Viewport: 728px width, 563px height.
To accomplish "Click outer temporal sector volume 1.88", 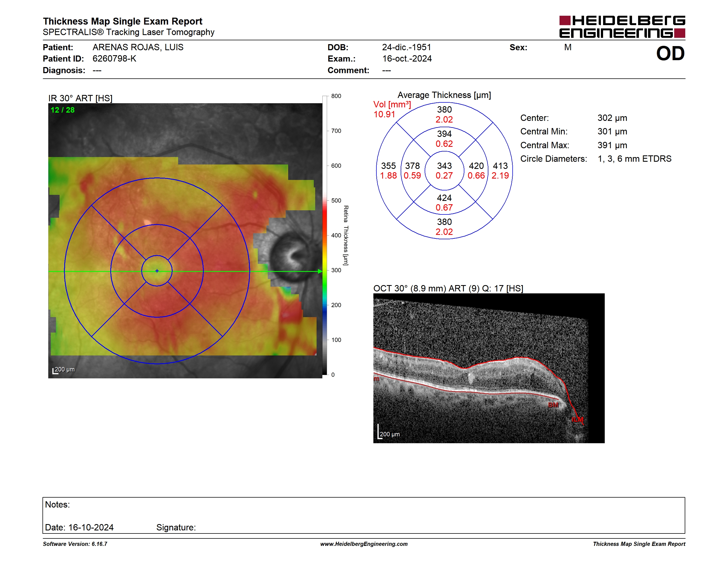I will pyautogui.click(x=388, y=176).
